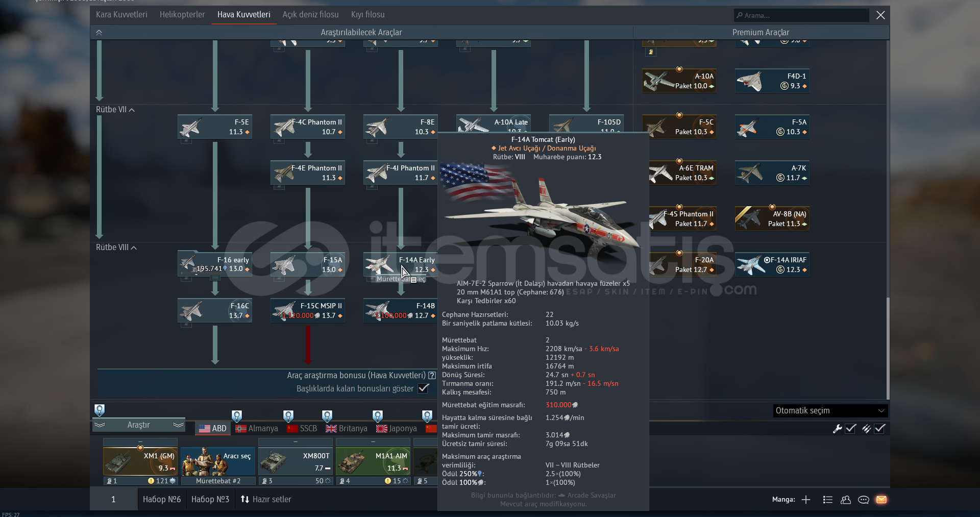The width and height of the screenshot is (980, 517).
Task: Select the SSCB nation tab
Action: pyautogui.click(x=302, y=428)
